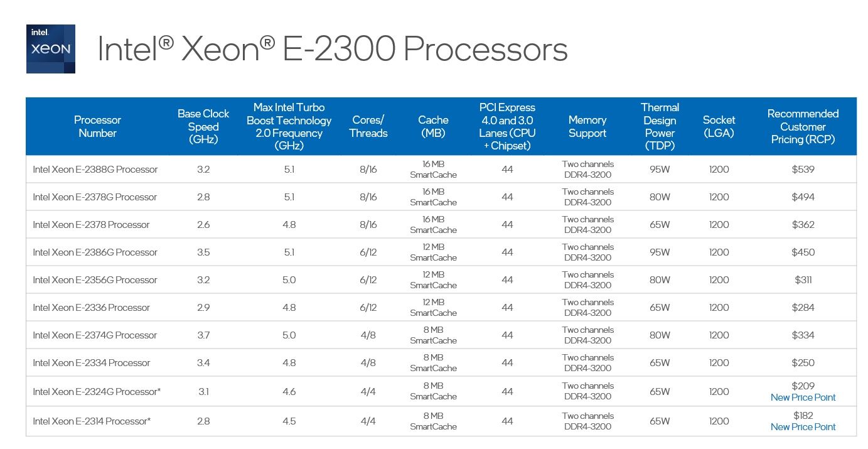This screenshot has width=868, height=449.
Task: Click the Intel Xeon E-2386G Processor name
Action: (95, 252)
